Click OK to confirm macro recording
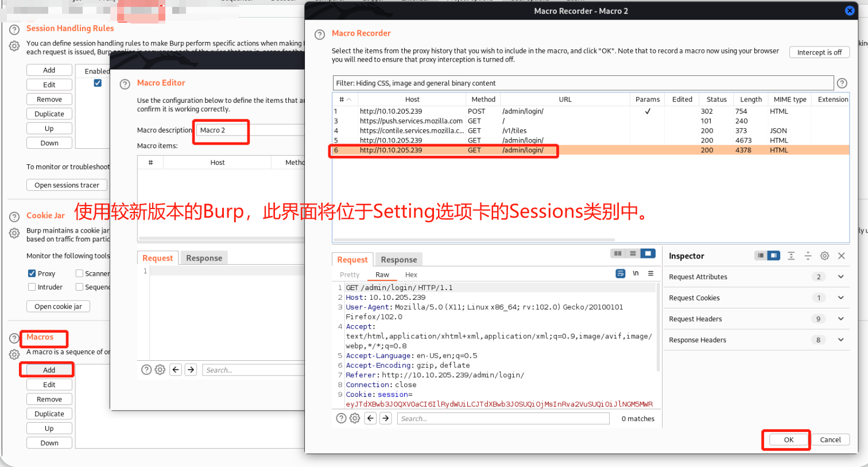This screenshot has height=467, width=868. 788,439
